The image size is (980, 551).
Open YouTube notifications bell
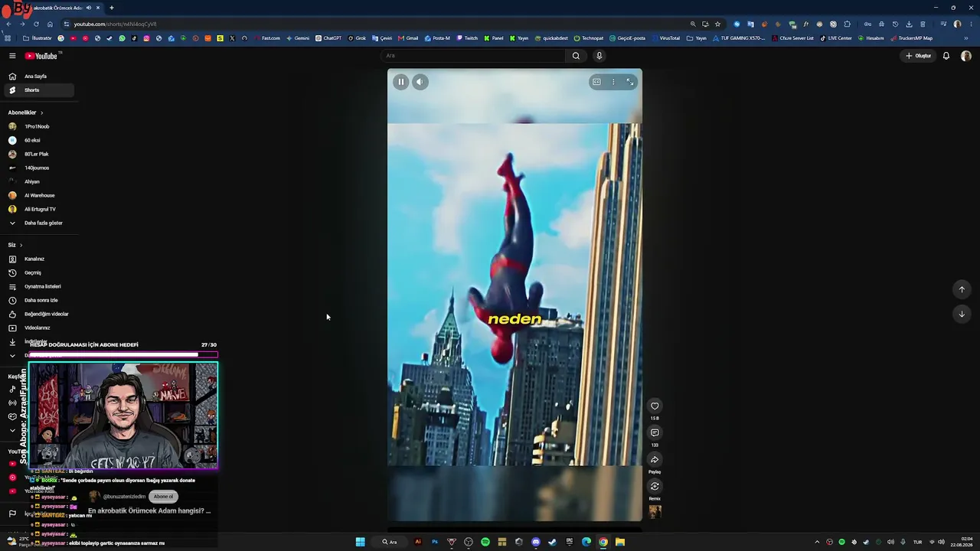[x=946, y=56]
